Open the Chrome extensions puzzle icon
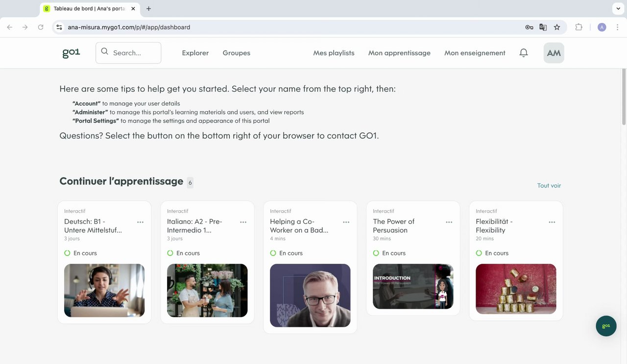627x364 pixels. pos(579,27)
